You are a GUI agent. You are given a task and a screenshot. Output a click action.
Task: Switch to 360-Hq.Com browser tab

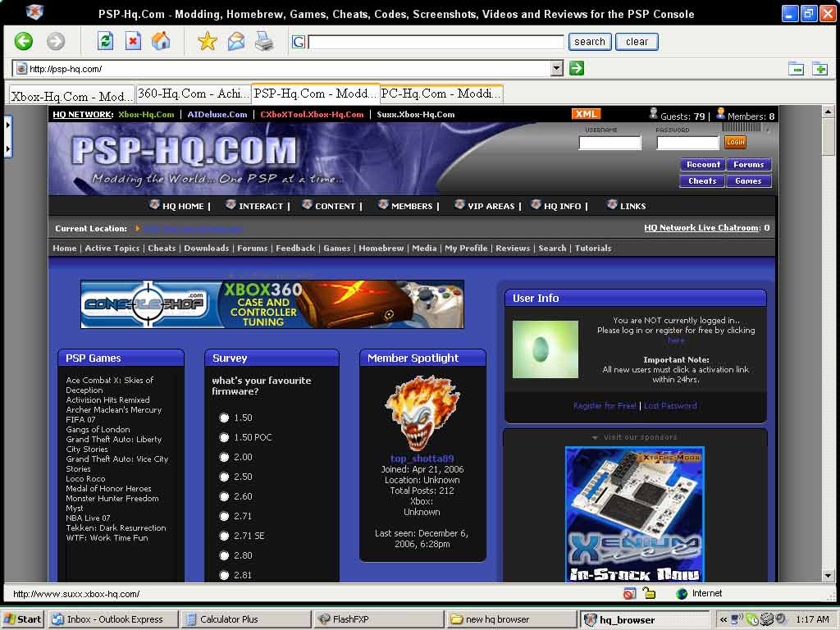click(x=194, y=94)
